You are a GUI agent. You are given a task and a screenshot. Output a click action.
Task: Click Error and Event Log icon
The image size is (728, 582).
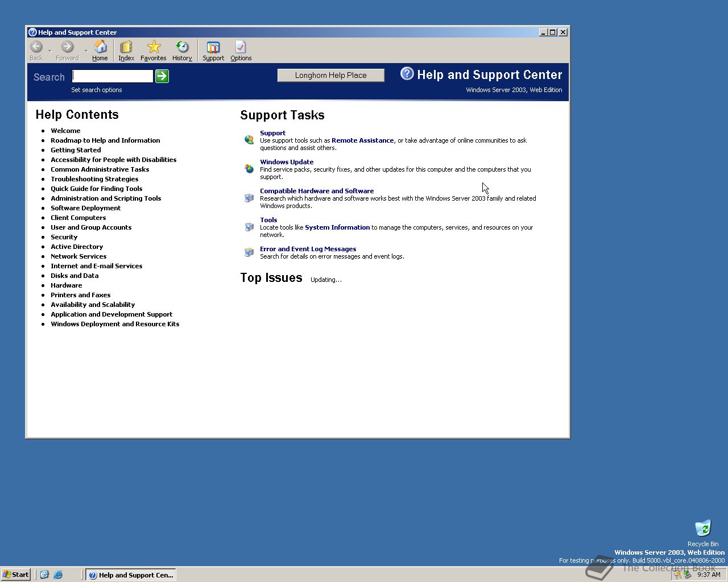tap(249, 252)
